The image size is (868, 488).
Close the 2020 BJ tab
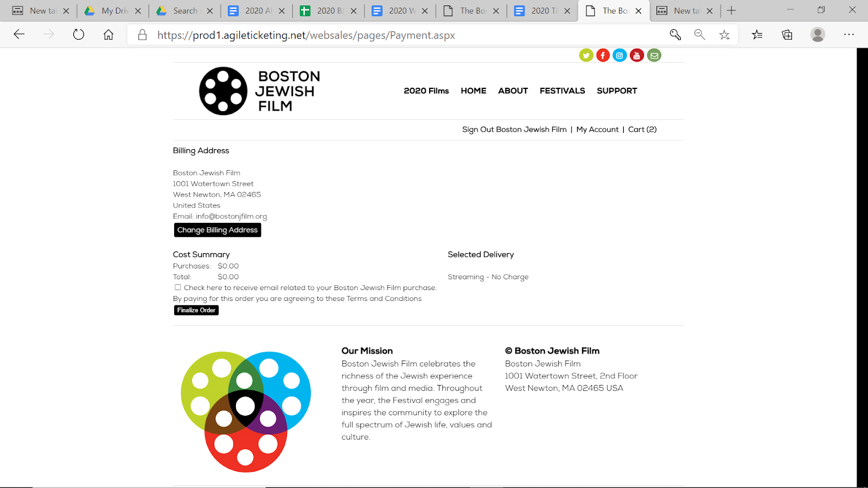354,11
